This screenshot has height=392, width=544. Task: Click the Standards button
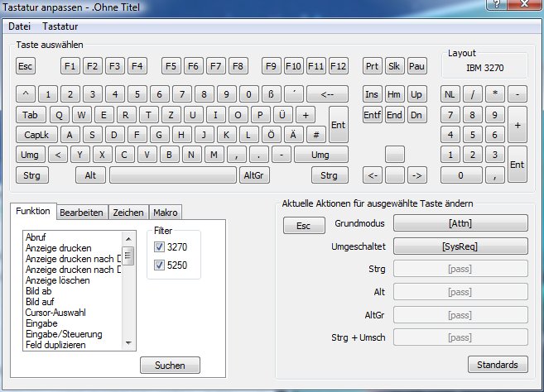(x=498, y=364)
